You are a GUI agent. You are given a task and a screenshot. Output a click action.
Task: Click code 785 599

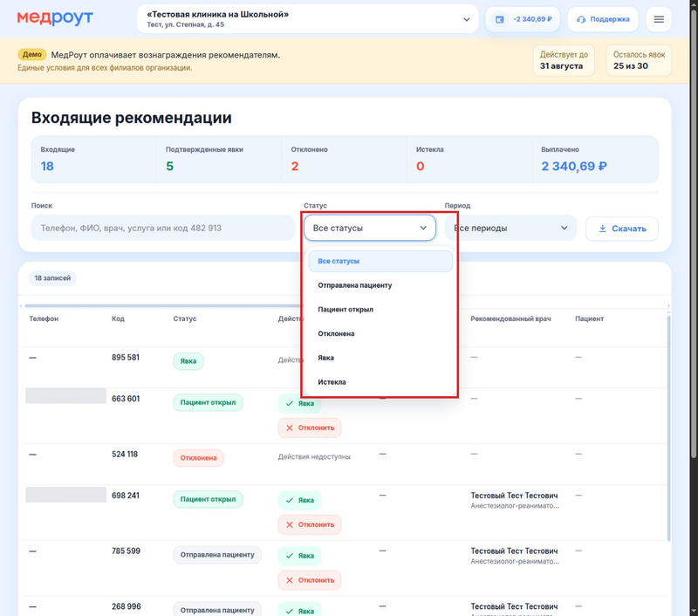click(x=126, y=551)
